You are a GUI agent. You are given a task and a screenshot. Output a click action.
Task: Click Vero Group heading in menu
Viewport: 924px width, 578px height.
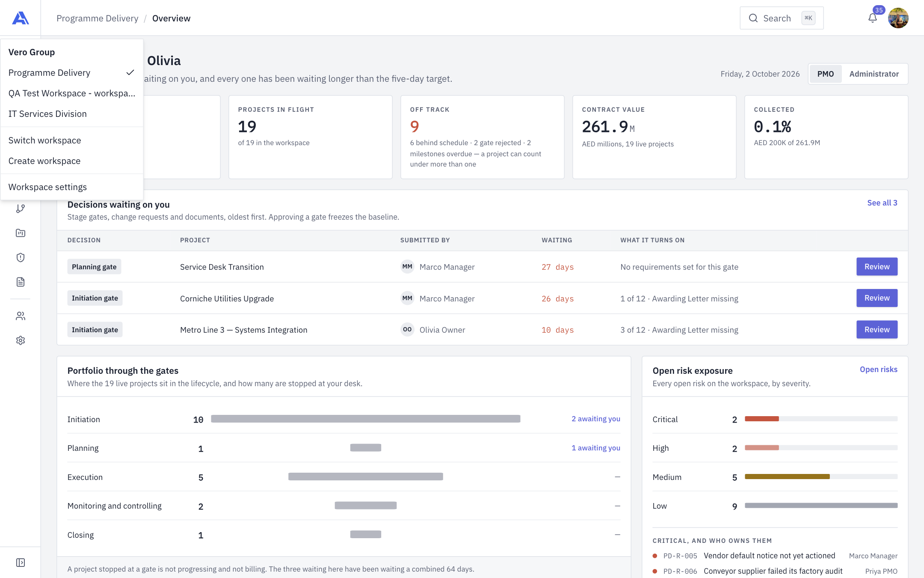[32, 52]
